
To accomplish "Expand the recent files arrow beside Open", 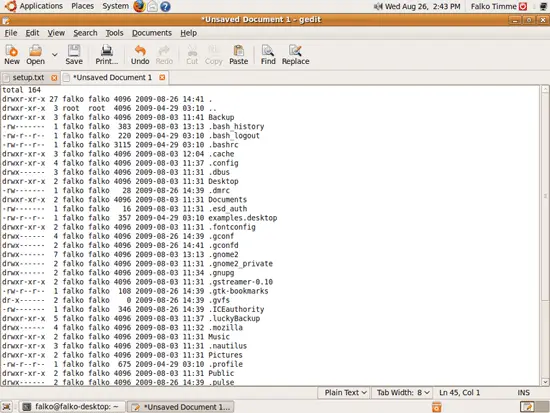I will pos(55,55).
